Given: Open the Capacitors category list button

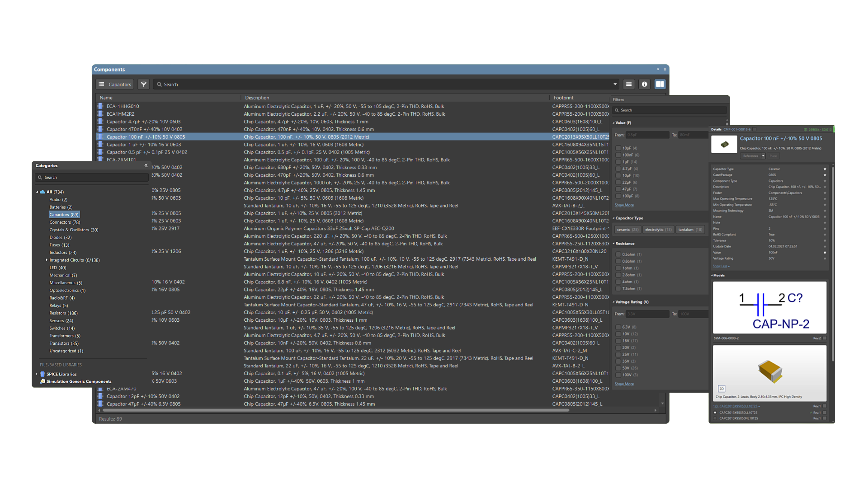Looking at the screenshot, I should [115, 84].
